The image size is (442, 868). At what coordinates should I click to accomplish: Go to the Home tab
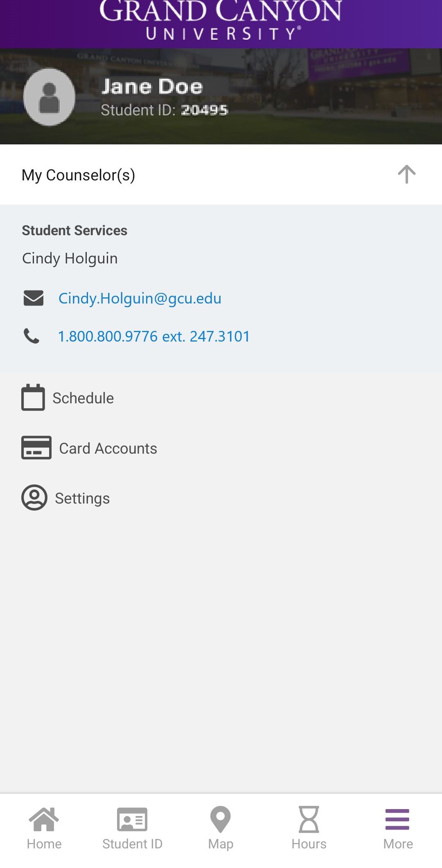pos(44,828)
